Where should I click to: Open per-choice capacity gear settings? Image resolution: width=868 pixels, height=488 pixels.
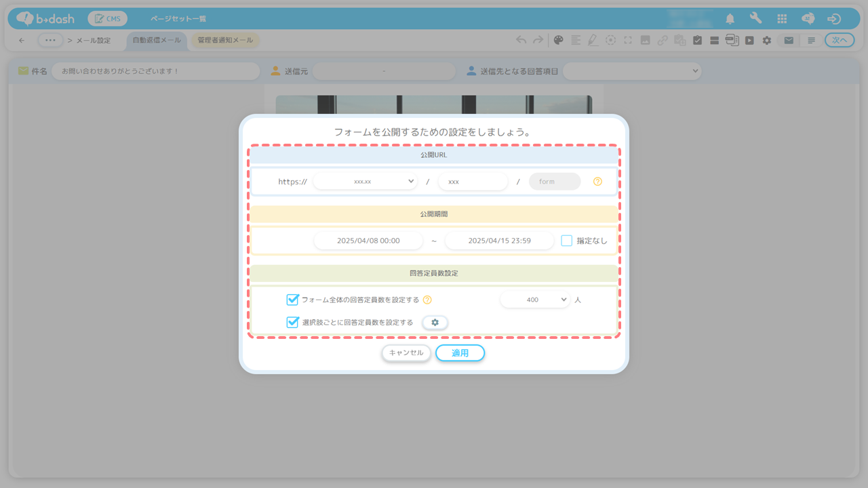pos(435,323)
